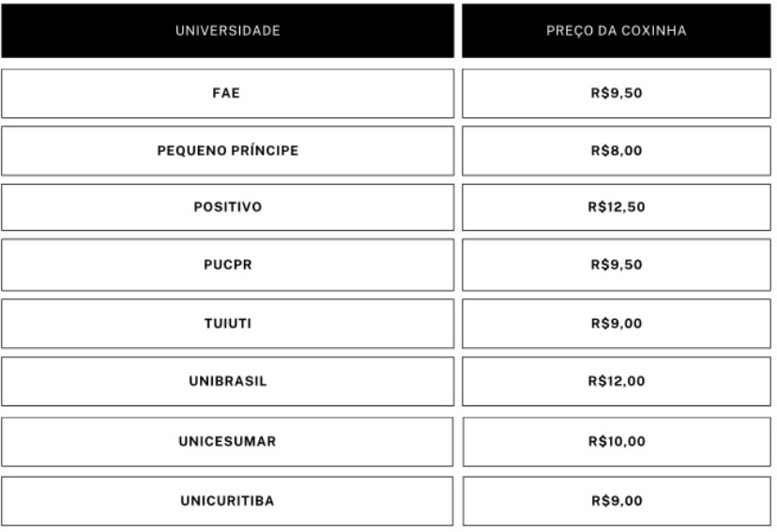Select the PEQUENO PRÍNCIPE cell
The image size is (777, 532).
click(x=227, y=150)
